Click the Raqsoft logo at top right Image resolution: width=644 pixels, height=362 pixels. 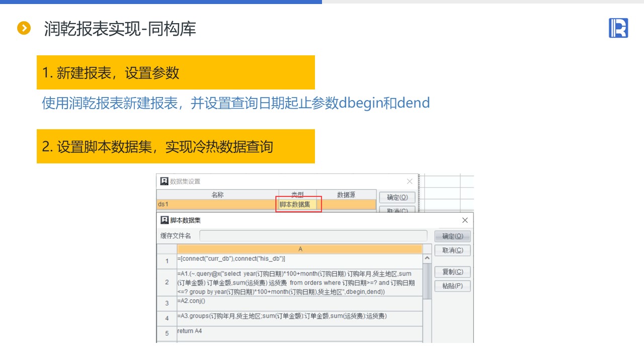point(618,28)
